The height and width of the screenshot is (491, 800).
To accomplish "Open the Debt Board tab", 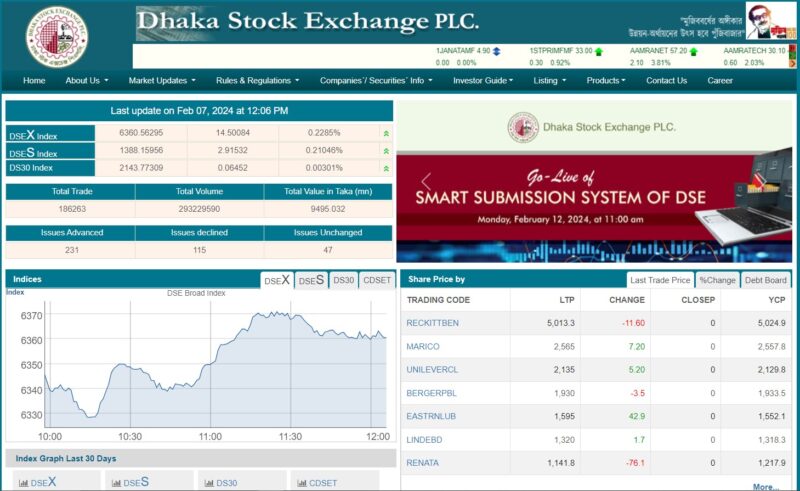I will 766,281.
